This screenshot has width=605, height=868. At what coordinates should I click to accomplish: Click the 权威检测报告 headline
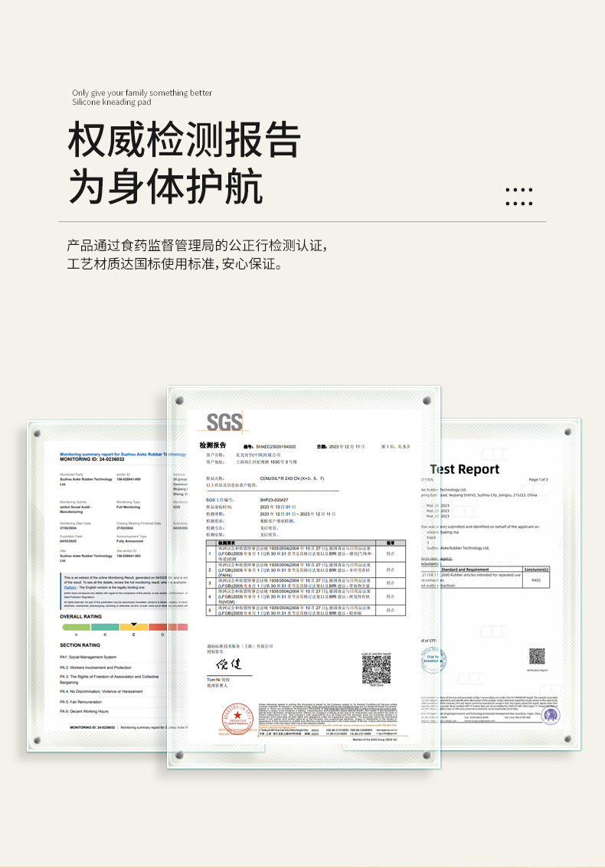[185, 139]
